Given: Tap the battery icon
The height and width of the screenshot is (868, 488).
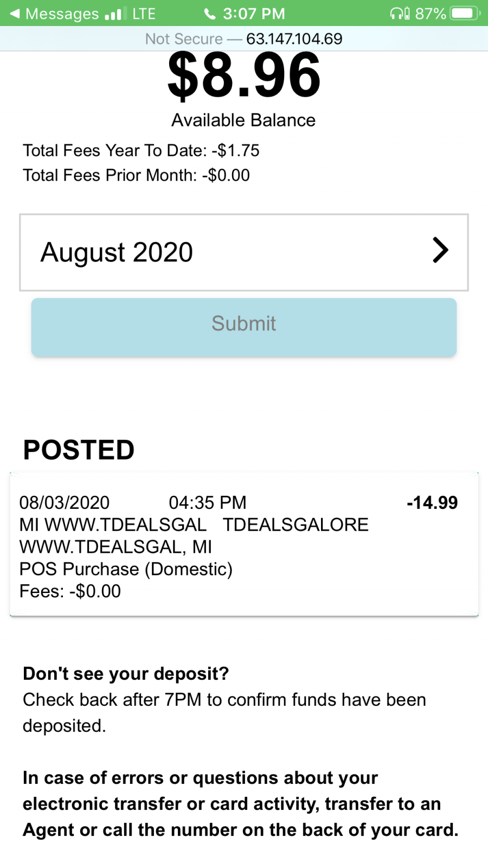Looking at the screenshot, I should pyautogui.click(x=465, y=13).
